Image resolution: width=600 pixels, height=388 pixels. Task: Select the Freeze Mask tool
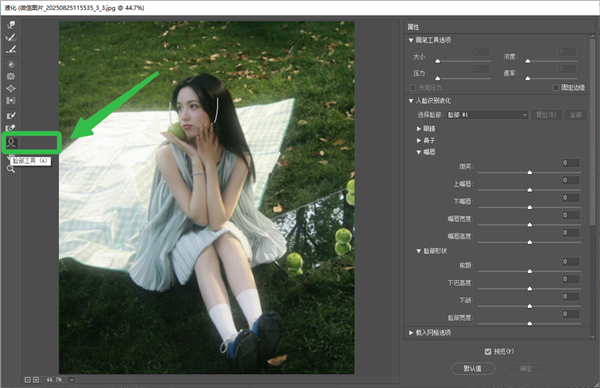[11, 115]
